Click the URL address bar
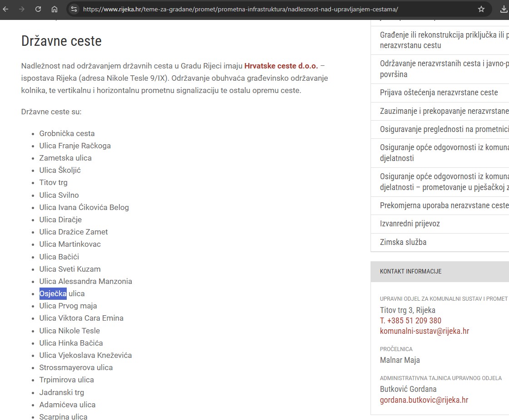Image resolution: width=509 pixels, height=420 pixels. (x=272, y=9)
